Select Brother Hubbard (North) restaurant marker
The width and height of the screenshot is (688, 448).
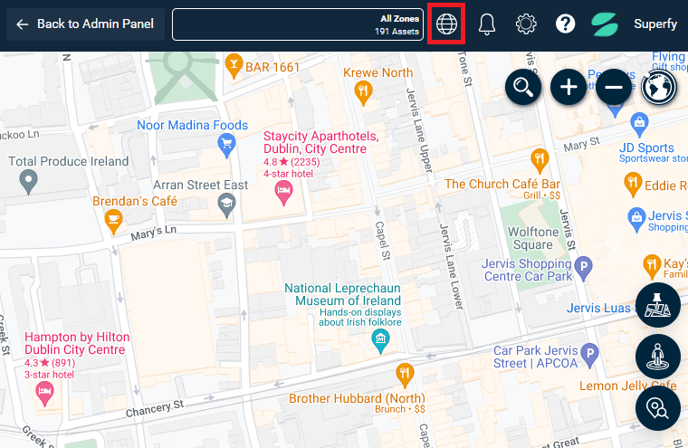click(405, 375)
